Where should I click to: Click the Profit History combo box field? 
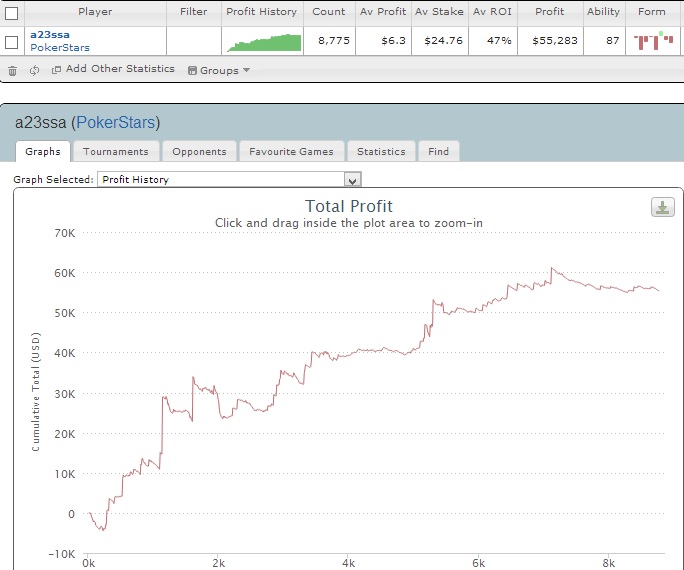click(x=229, y=179)
